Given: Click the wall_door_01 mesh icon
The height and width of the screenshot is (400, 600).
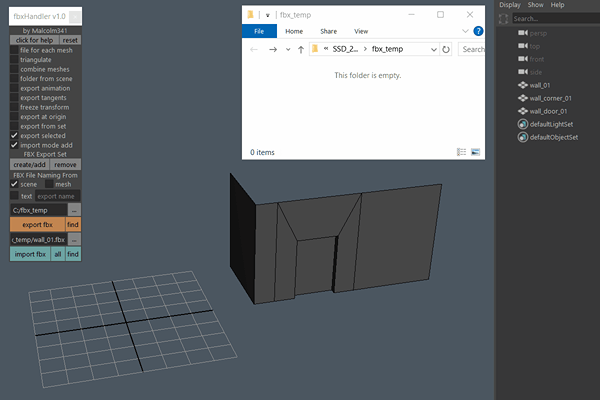Looking at the screenshot, I should pos(522,111).
